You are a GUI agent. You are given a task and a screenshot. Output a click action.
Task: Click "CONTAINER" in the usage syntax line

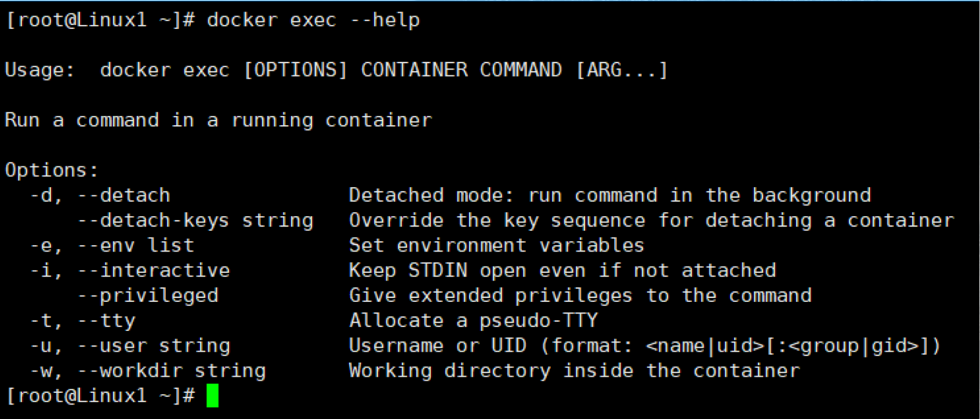(x=414, y=70)
